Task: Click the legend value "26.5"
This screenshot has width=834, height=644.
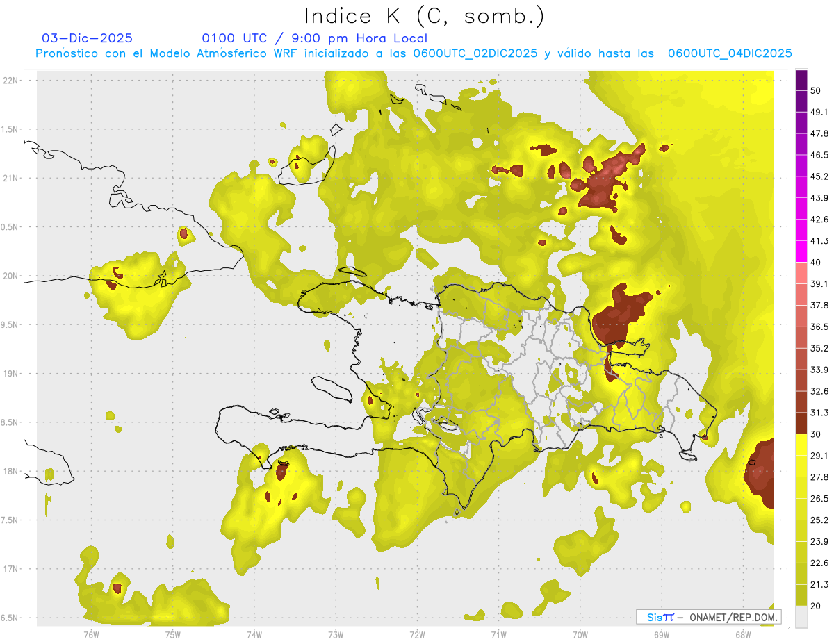Action: pyautogui.click(x=819, y=499)
